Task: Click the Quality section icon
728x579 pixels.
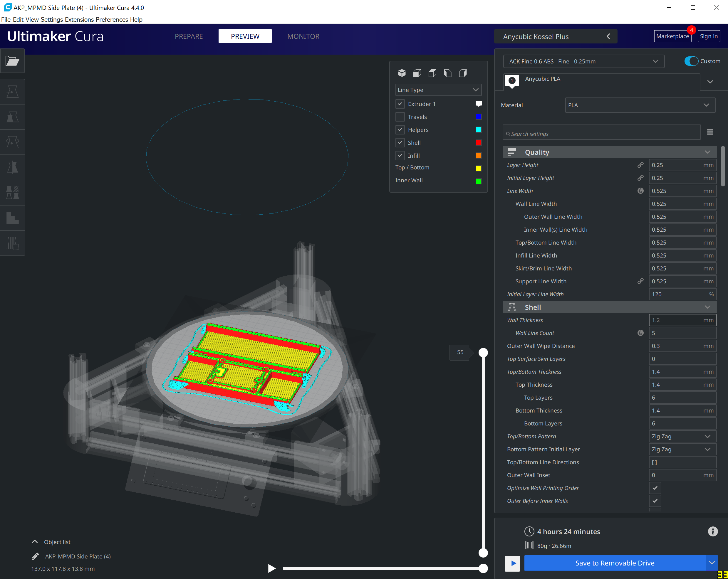Action: pyautogui.click(x=512, y=152)
